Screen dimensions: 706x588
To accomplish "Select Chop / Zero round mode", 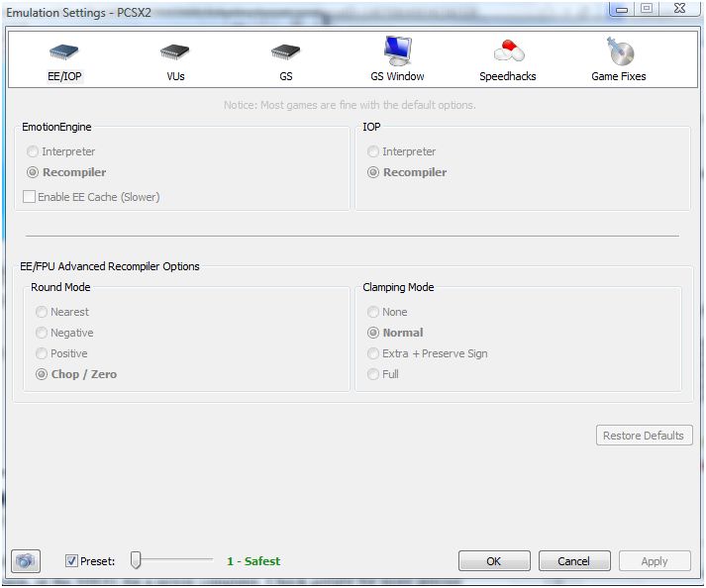I will pyautogui.click(x=42, y=374).
